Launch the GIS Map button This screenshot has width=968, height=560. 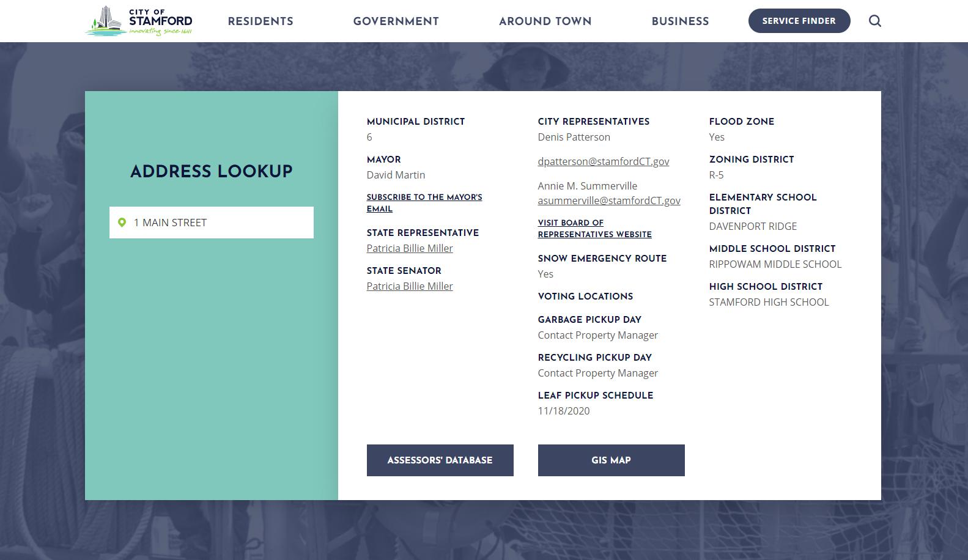[x=611, y=460]
